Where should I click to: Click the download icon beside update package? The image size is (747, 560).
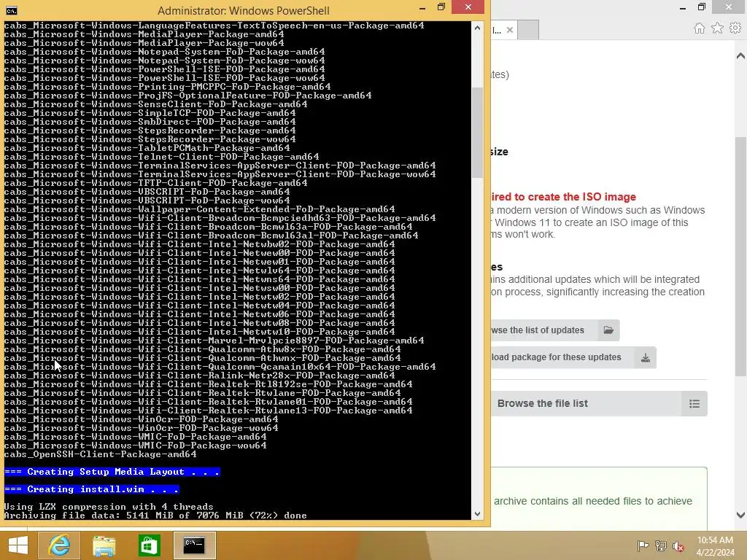(646, 357)
